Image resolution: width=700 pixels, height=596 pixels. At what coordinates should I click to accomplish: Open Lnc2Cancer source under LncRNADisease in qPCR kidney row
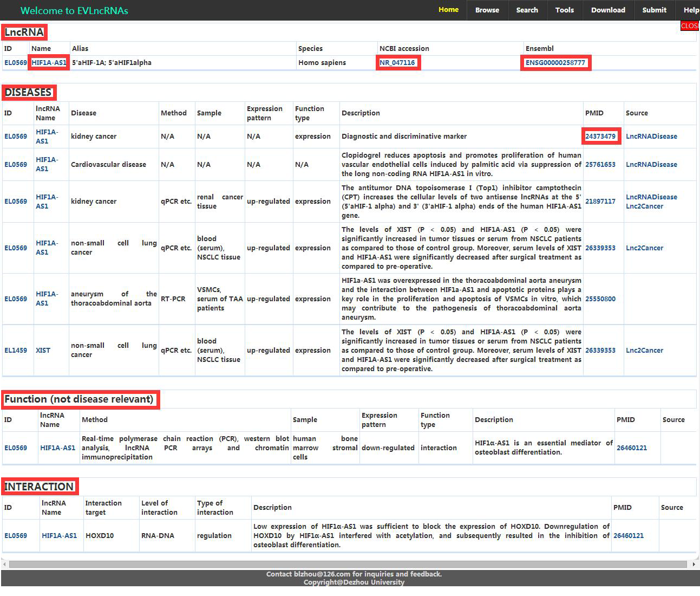[x=644, y=206]
